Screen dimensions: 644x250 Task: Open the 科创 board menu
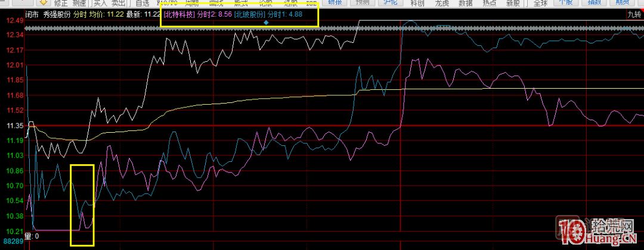coord(419,2)
